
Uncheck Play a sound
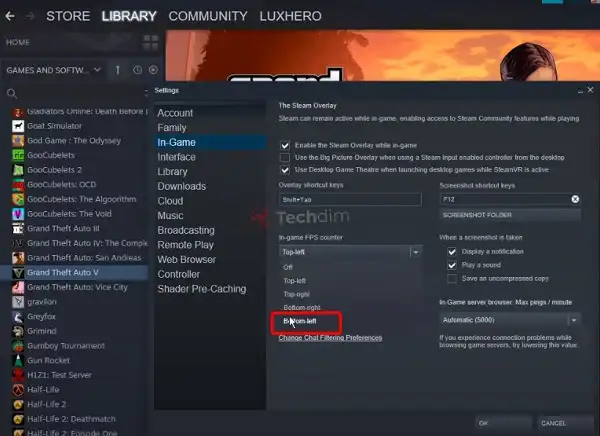(x=452, y=265)
